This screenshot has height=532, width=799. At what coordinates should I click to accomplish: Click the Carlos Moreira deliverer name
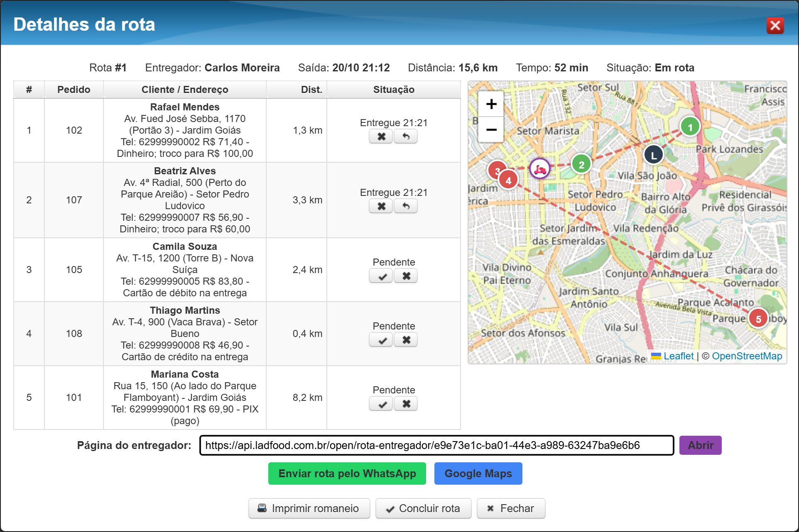tap(242, 68)
